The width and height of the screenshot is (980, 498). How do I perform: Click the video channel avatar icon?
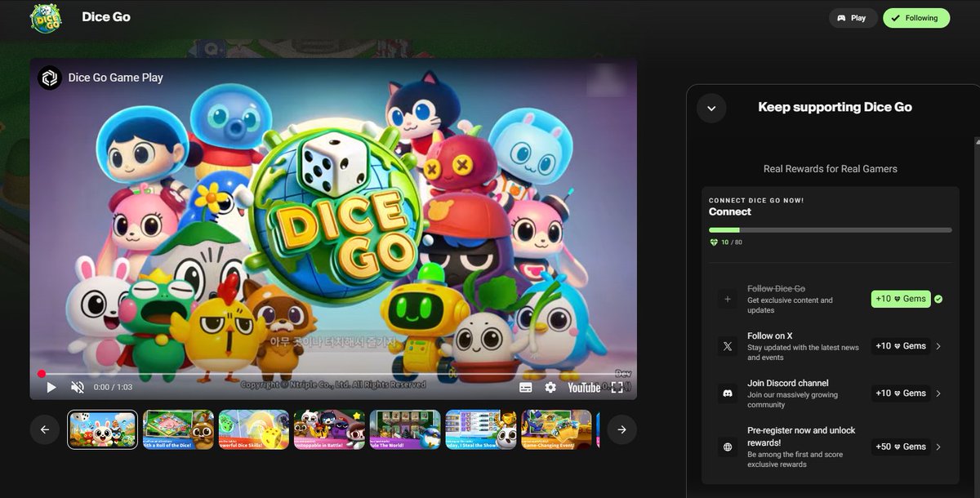coord(50,78)
